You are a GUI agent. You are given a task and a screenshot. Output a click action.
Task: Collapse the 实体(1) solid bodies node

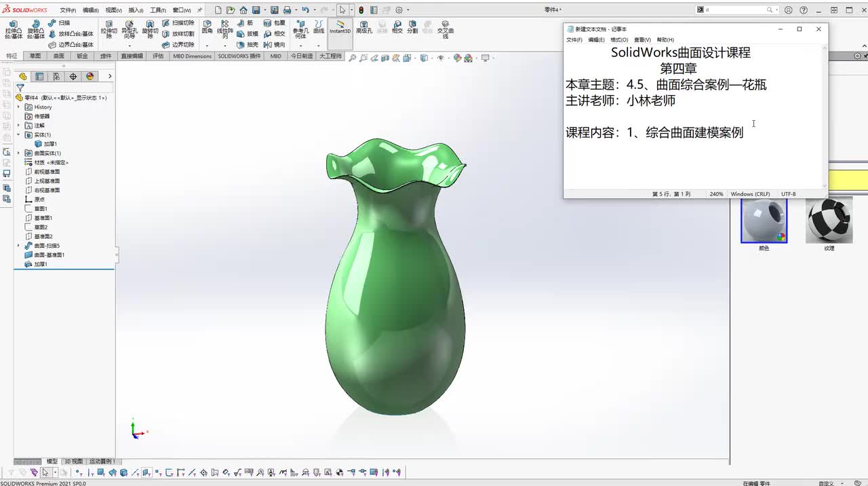point(18,135)
